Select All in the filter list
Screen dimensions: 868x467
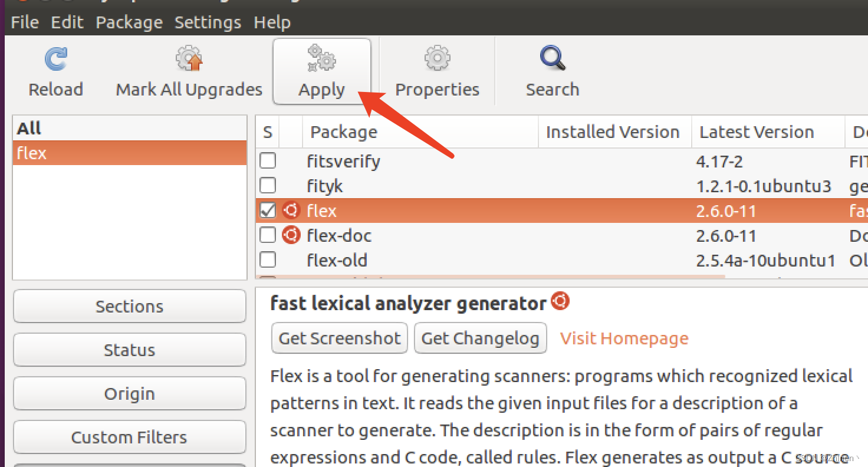(x=130, y=128)
